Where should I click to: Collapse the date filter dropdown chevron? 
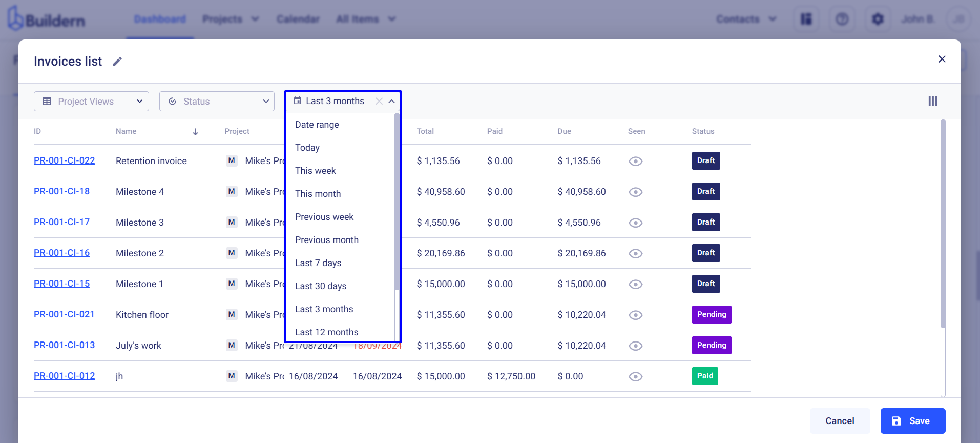point(392,101)
